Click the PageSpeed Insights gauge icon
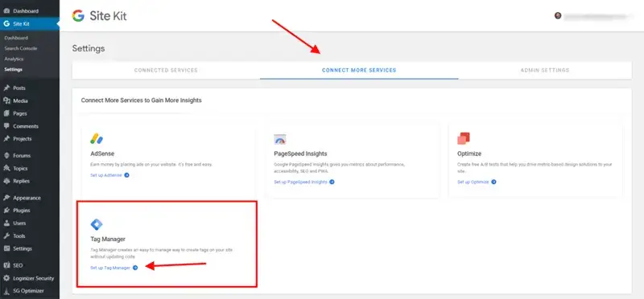Image resolution: width=644 pixels, height=299 pixels. click(x=279, y=139)
